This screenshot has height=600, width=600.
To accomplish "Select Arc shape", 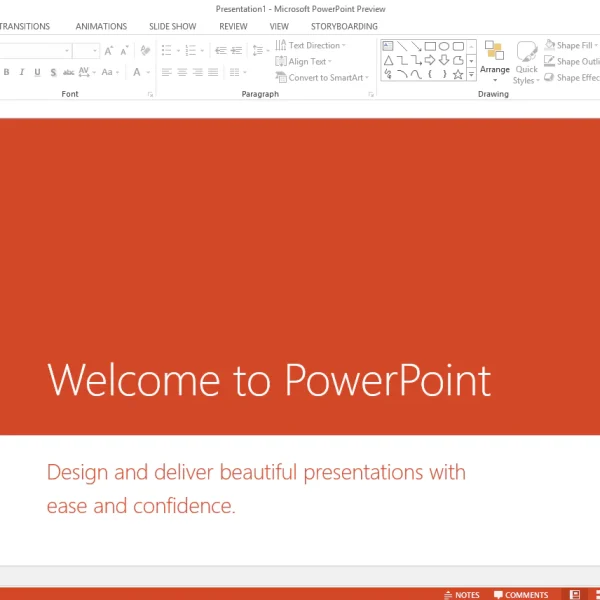I will pos(402,74).
